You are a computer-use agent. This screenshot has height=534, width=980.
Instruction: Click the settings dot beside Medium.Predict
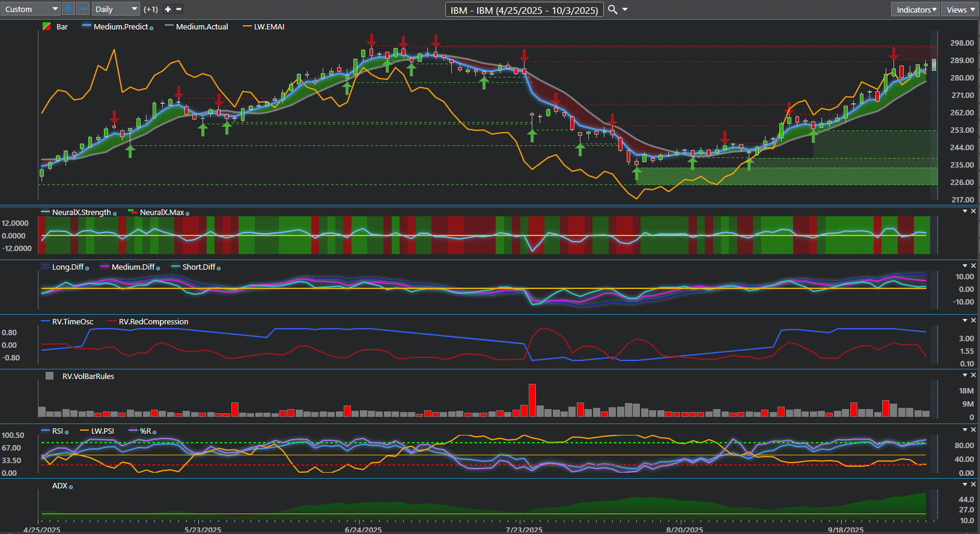(x=151, y=28)
